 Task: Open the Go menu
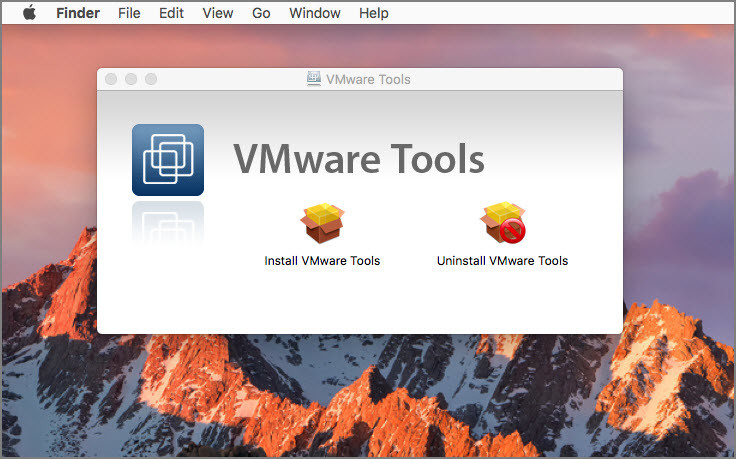click(261, 13)
